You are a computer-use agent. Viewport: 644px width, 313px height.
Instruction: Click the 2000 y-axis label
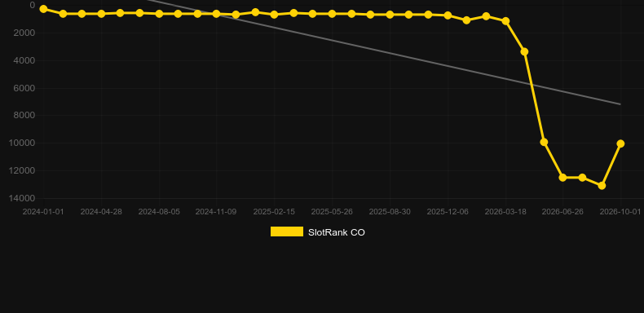[24, 33]
